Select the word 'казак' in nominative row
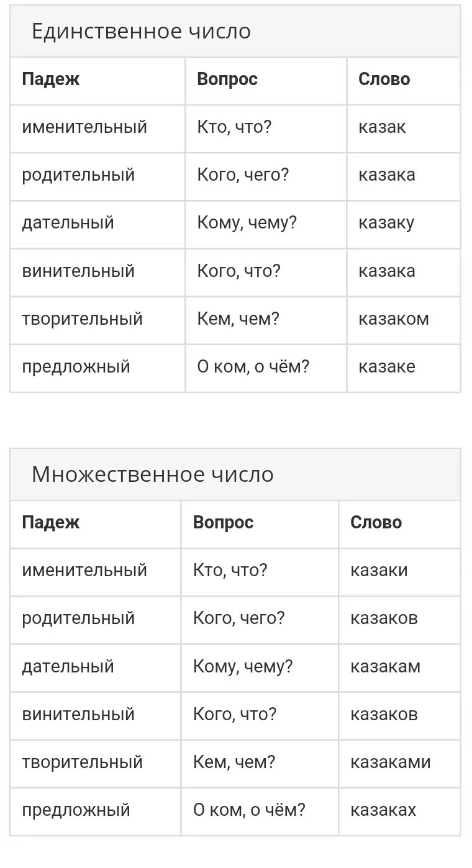472x868 pixels. pyautogui.click(x=382, y=127)
